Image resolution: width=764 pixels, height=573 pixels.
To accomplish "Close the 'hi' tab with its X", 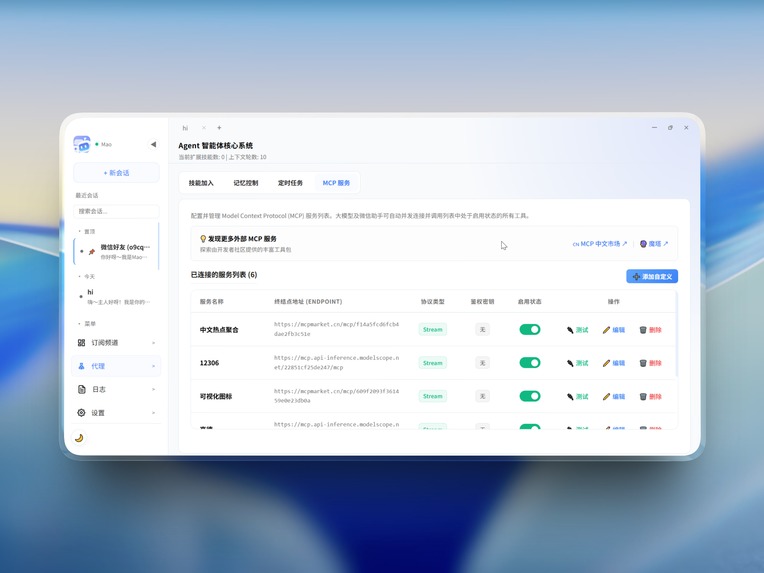I will coord(204,128).
